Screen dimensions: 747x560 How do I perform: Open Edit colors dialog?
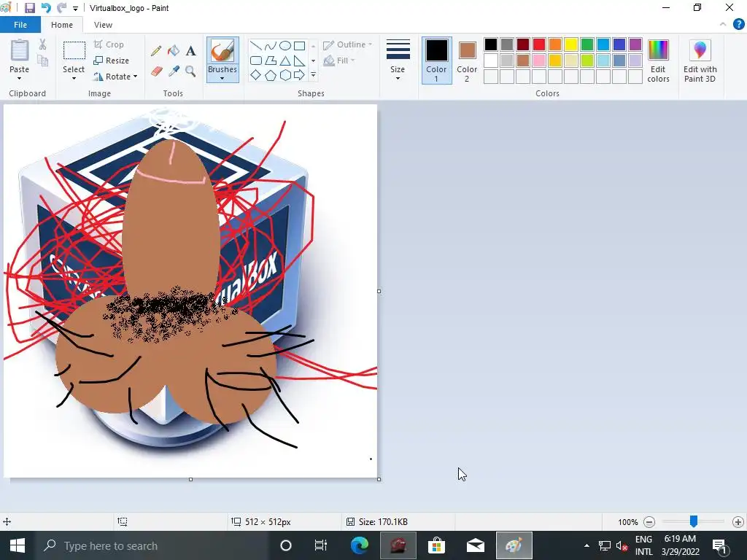coord(659,61)
